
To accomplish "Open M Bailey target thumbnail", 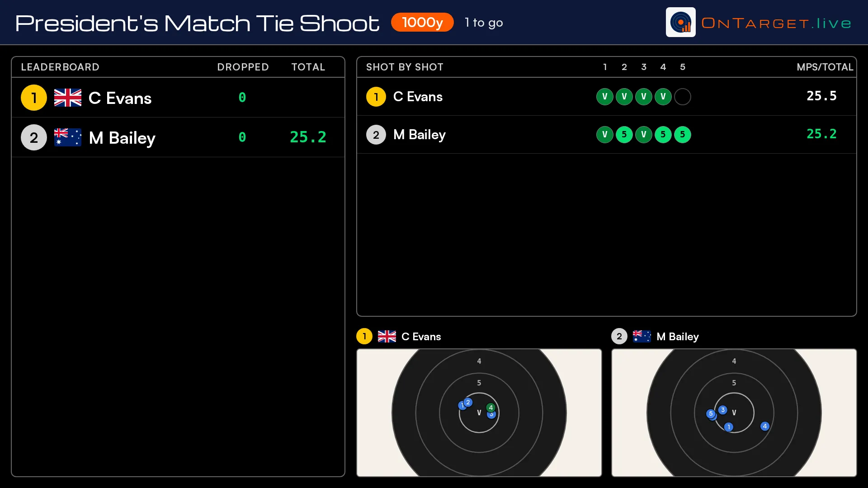I will [734, 413].
